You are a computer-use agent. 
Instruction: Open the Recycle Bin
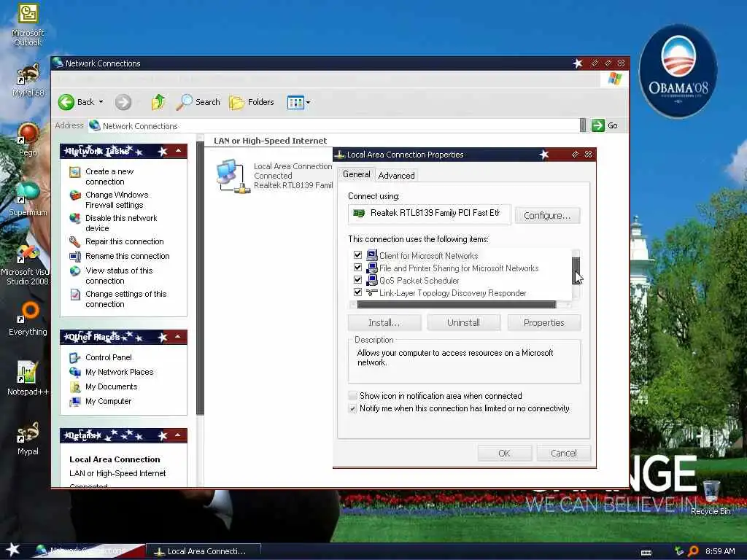pyautogui.click(x=711, y=498)
